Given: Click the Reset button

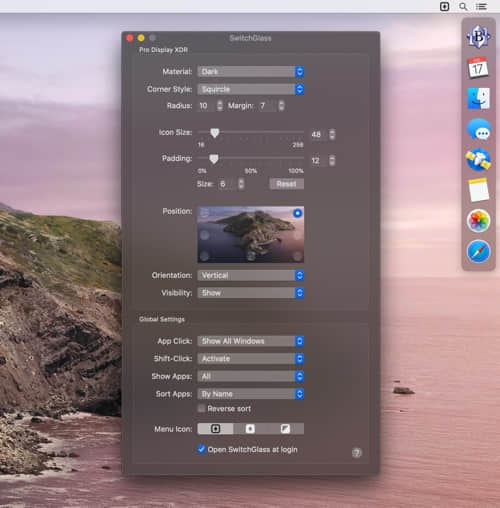Looking at the screenshot, I should [x=287, y=184].
